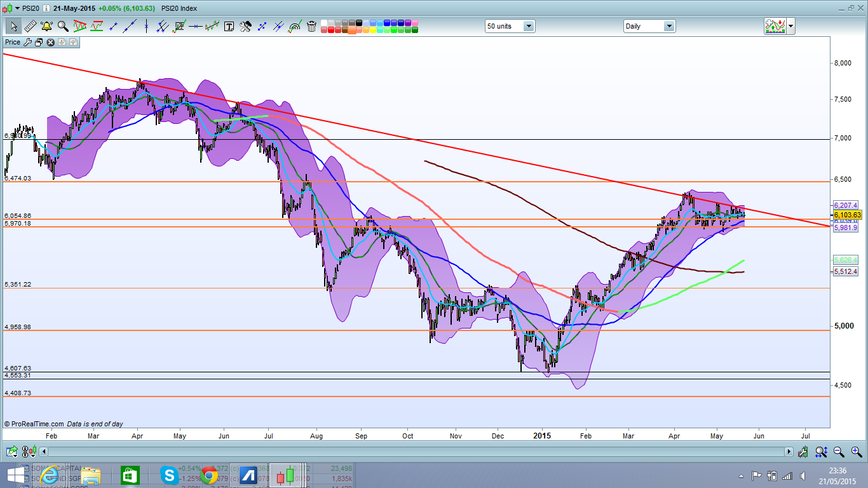
Task: Click the 6,207.4 upper band price label
Action: coord(846,205)
